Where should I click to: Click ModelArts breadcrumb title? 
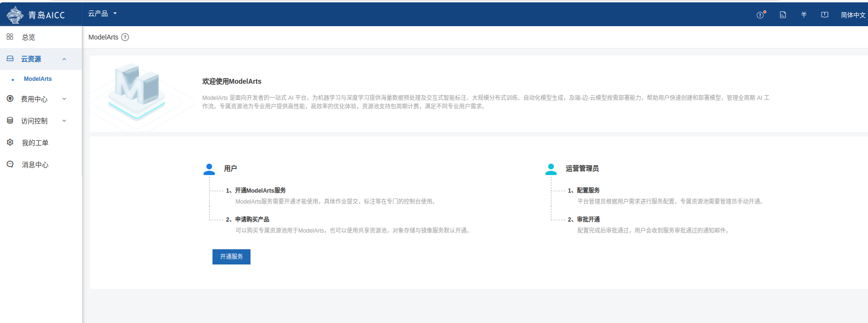click(x=103, y=37)
